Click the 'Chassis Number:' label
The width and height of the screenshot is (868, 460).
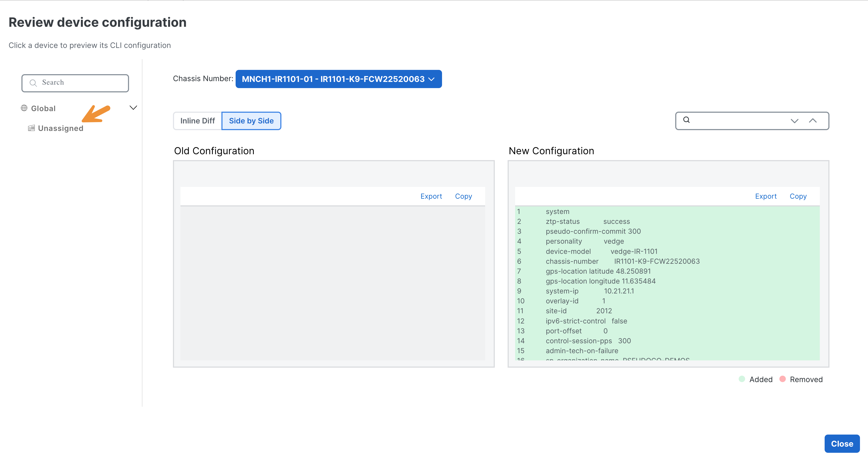click(x=203, y=78)
